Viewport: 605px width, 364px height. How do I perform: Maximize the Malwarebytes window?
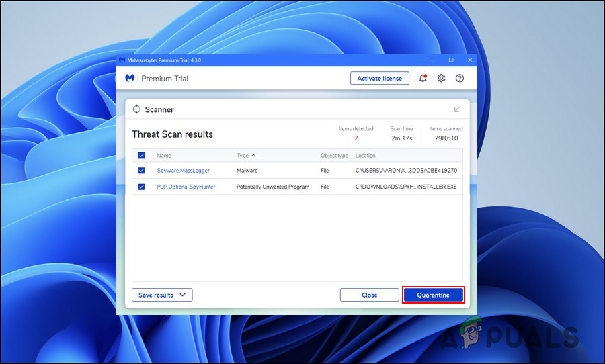[451, 60]
